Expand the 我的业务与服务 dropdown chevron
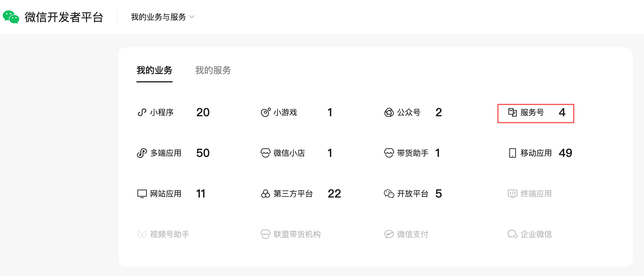Viewport: 644px width, 276px height. 192,17
